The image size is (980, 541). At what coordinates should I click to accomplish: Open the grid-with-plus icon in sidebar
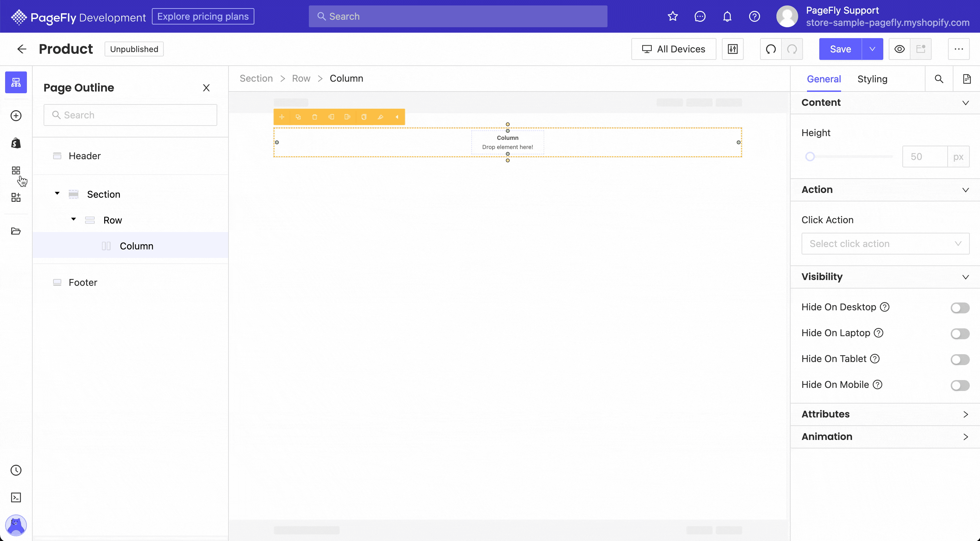tap(16, 197)
